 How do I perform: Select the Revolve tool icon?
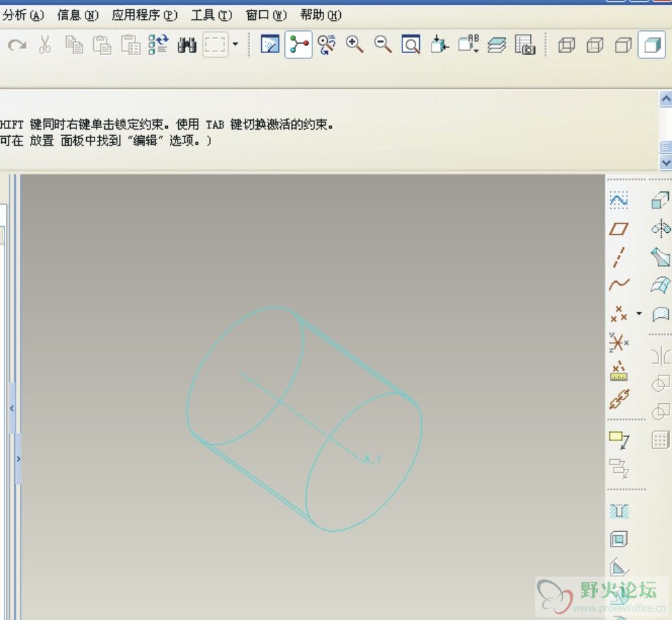point(661,228)
